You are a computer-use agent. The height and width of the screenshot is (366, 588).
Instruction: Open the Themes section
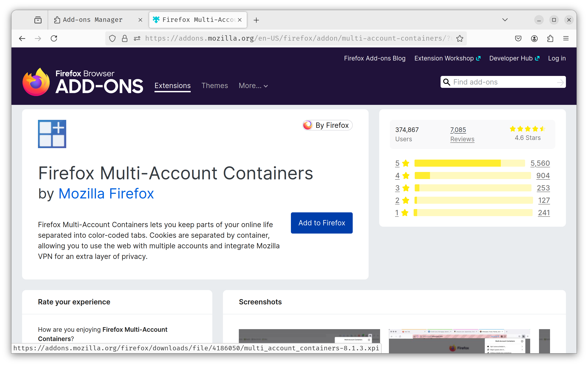[215, 86]
